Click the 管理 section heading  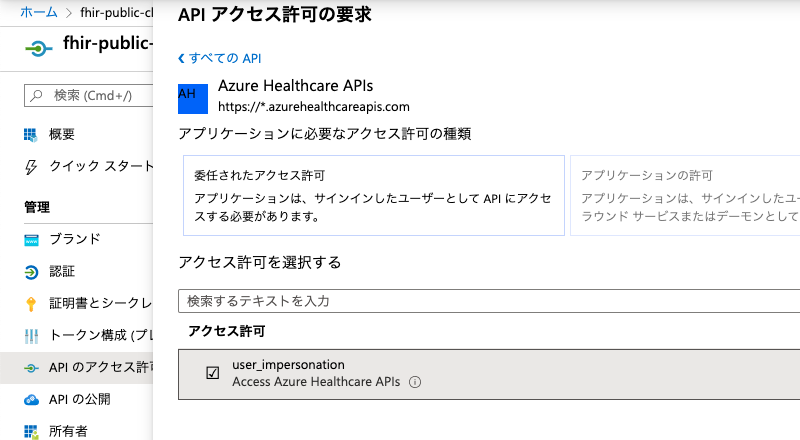point(37,207)
